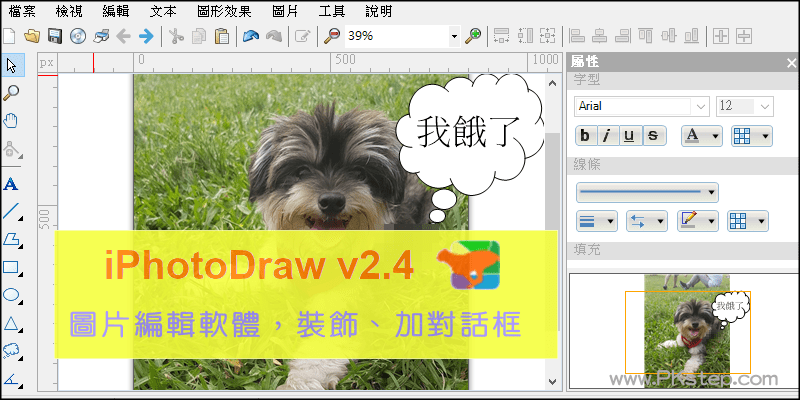Click the New blank document icon

pos(9,36)
